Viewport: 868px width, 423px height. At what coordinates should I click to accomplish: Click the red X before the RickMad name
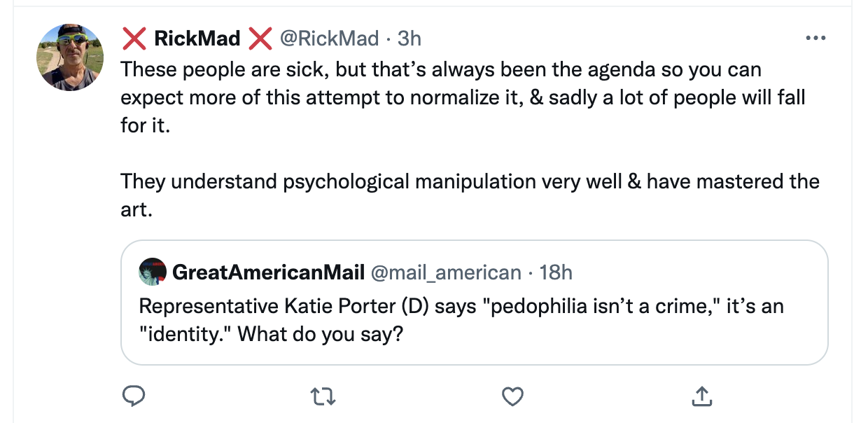click(x=134, y=38)
